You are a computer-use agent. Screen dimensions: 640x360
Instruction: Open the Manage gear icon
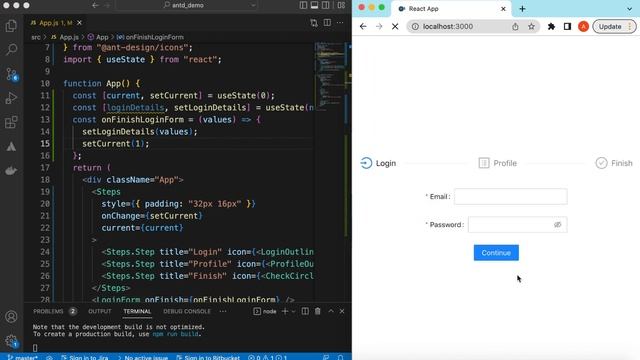pyautogui.click(x=11, y=341)
